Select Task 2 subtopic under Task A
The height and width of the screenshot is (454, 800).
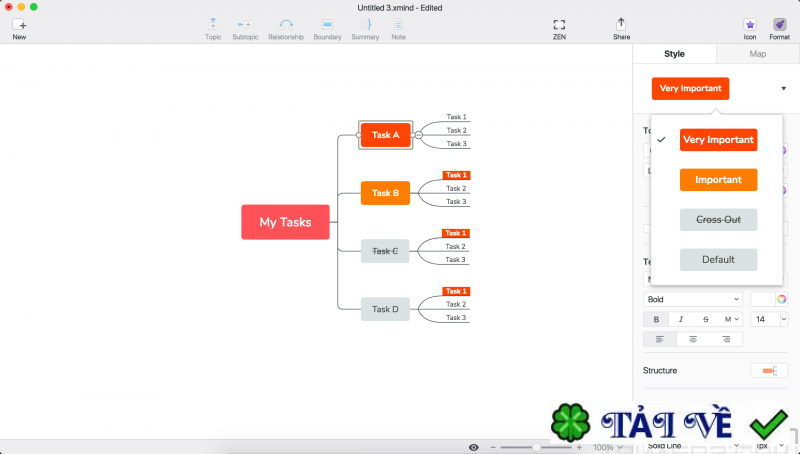tap(457, 130)
